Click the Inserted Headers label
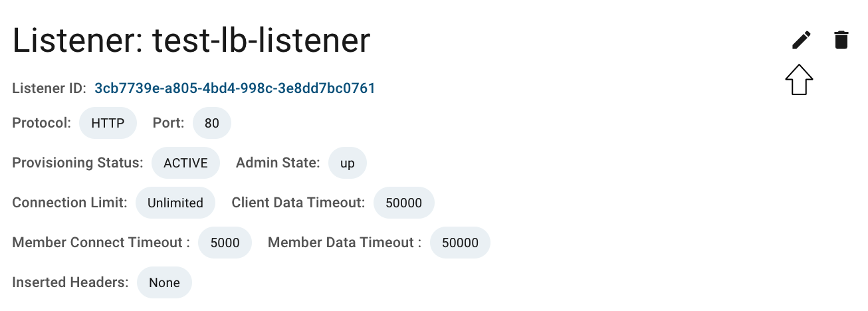The height and width of the screenshot is (311, 868). point(70,282)
